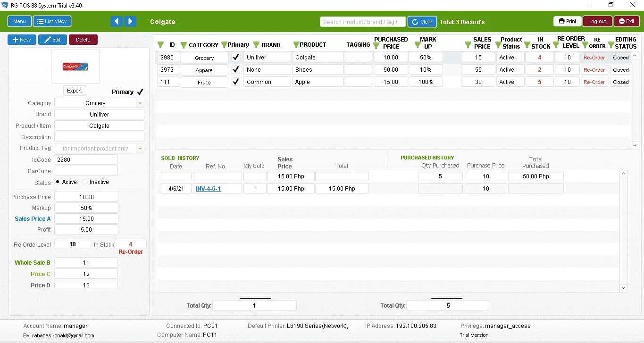Go to the previous product record arrow
644x343 pixels.
coord(117,21)
